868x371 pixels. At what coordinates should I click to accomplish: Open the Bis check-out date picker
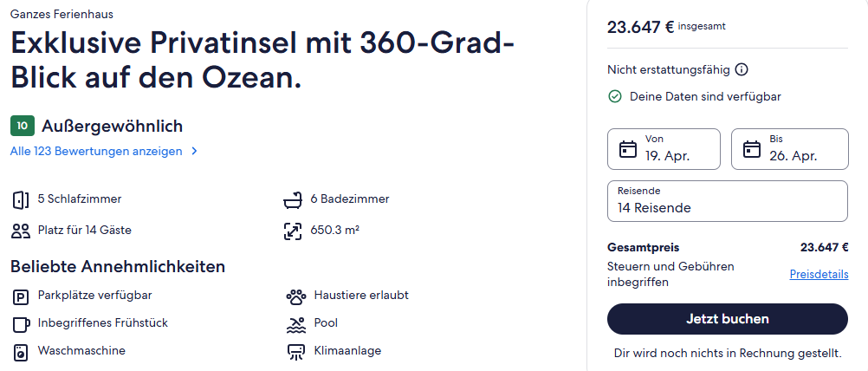tap(789, 149)
